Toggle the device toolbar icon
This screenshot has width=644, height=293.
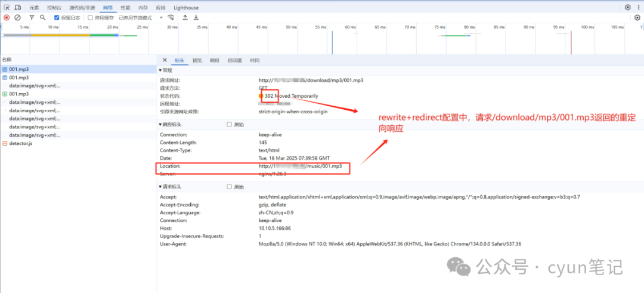click(x=18, y=8)
